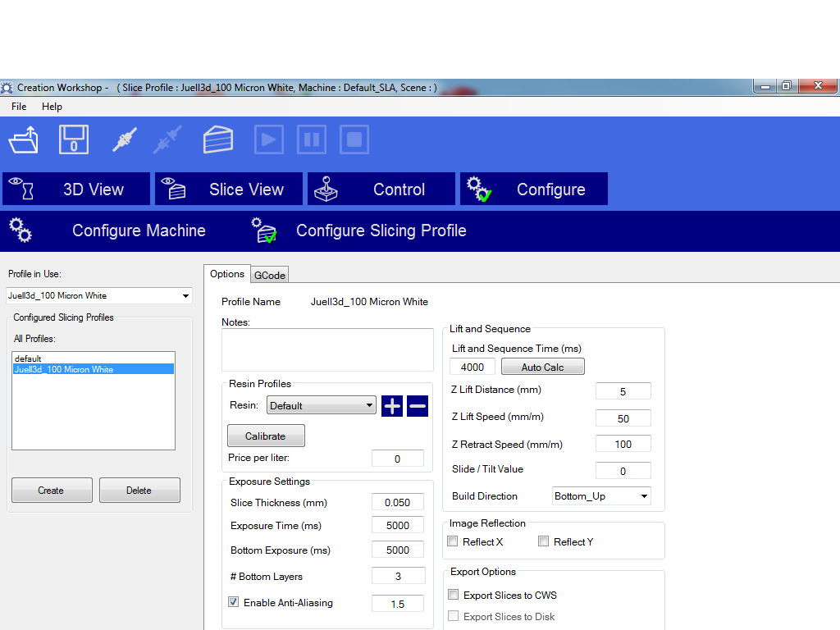
Task: Click the save floppy disk icon
Action: 73,139
